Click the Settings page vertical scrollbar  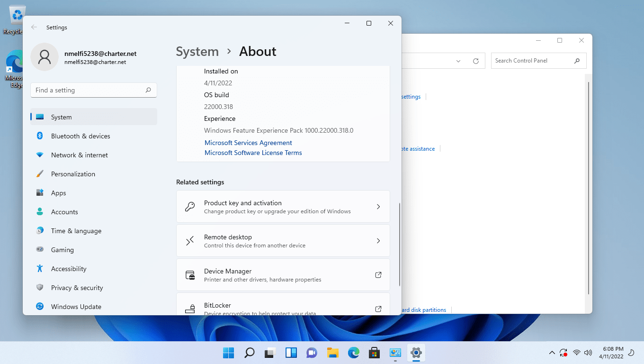(x=400, y=245)
